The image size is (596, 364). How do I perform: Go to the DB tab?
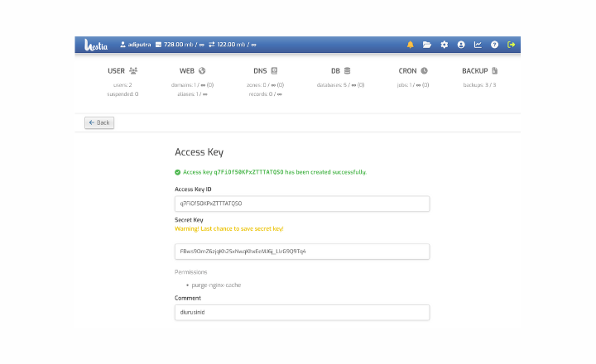pyautogui.click(x=340, y=71)
